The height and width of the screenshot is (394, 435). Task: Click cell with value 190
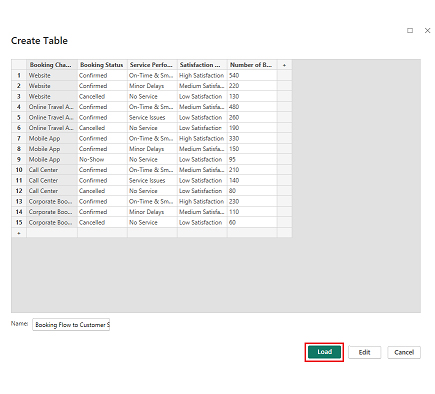pos(252,128)
